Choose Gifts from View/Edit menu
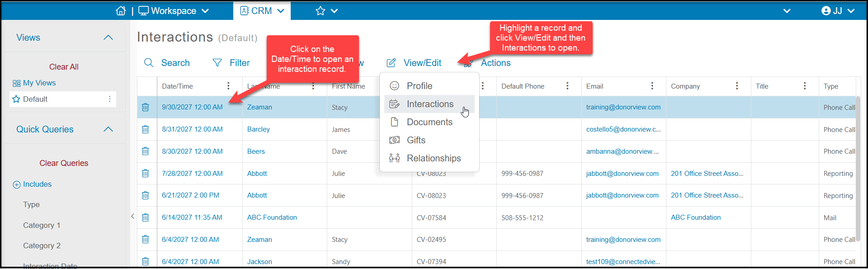 429,140
